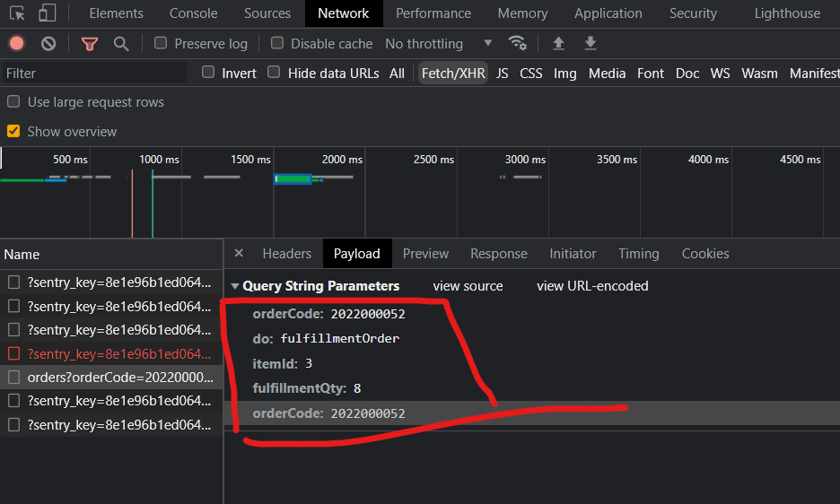Screen dimensions: 840x504
Task: Activate the inspect element picker icon
Action: 17,13
